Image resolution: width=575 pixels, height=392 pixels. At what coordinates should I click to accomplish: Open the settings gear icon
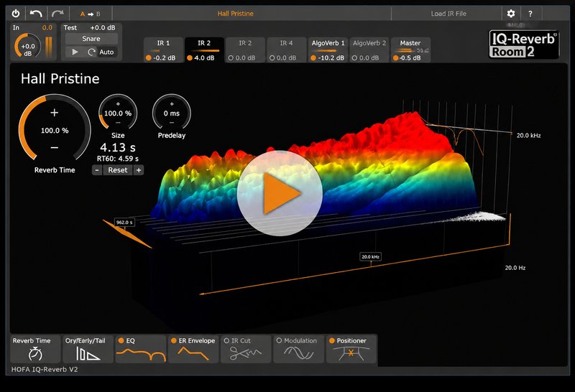coord(511,14)
